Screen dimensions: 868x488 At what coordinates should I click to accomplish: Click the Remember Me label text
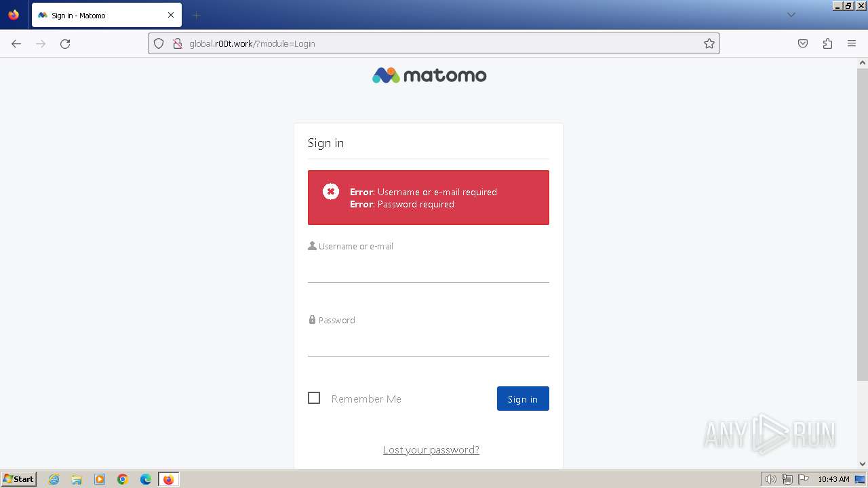tap(366, 399)
